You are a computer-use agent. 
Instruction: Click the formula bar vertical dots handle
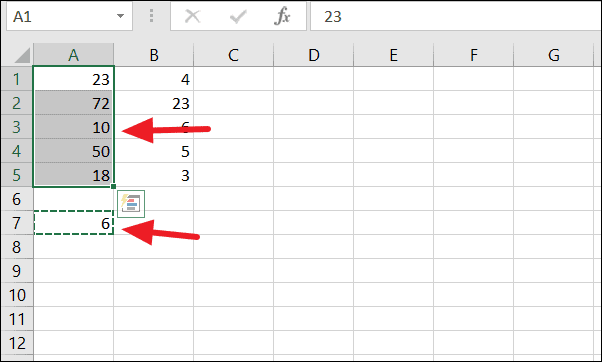click(151, 16)
